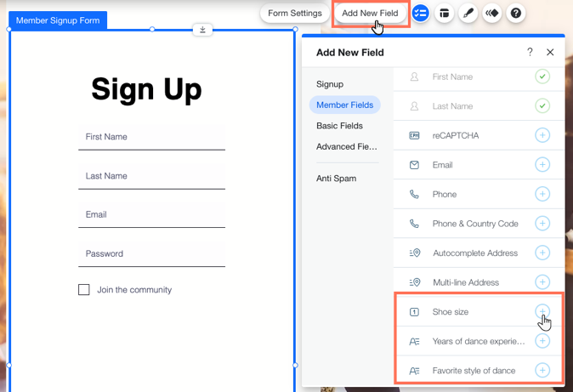Image resolution: width=573 pixels, height=392 pixels.
Task: Click the download arrow handle on form
Action: pyautogui.click(x=202, y=30)
